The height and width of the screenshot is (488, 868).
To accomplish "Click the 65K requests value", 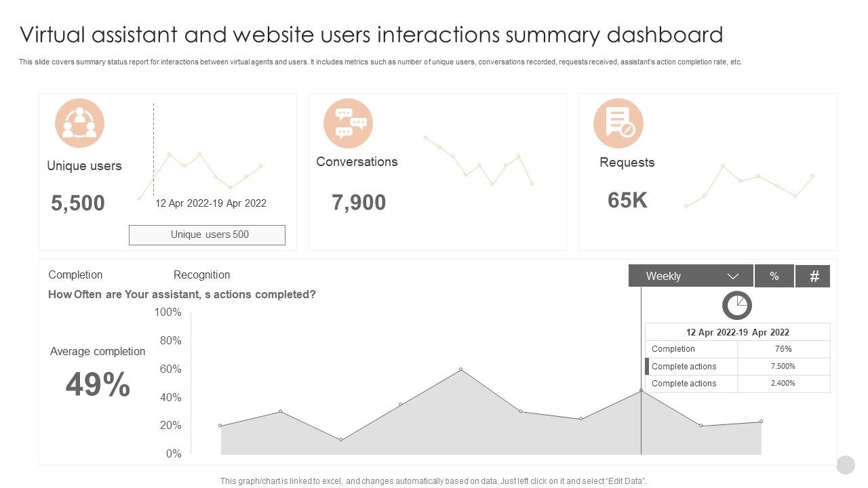I will [x=627, y=201].
